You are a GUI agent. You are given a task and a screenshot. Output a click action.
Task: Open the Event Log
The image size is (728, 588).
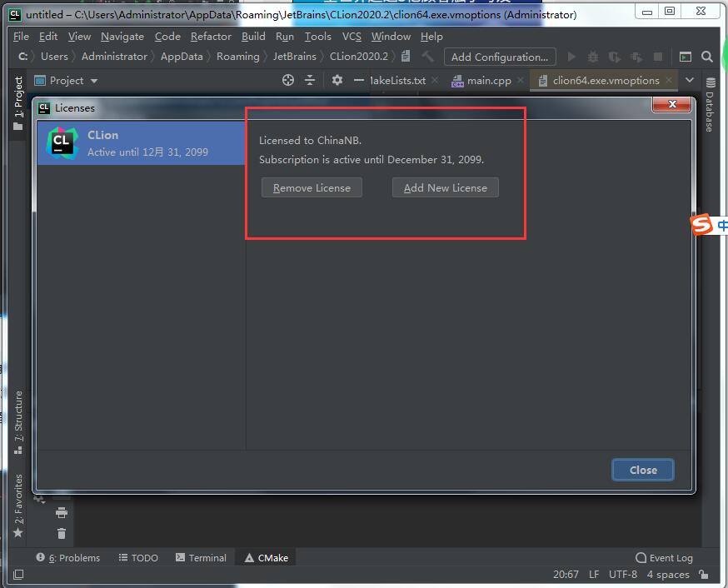pos(665,558)
